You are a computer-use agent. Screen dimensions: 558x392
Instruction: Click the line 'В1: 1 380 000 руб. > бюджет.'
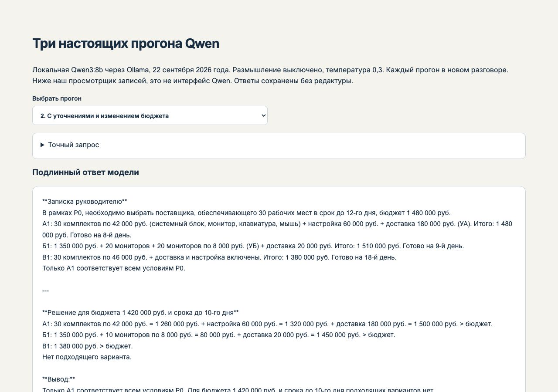point(88,346)
